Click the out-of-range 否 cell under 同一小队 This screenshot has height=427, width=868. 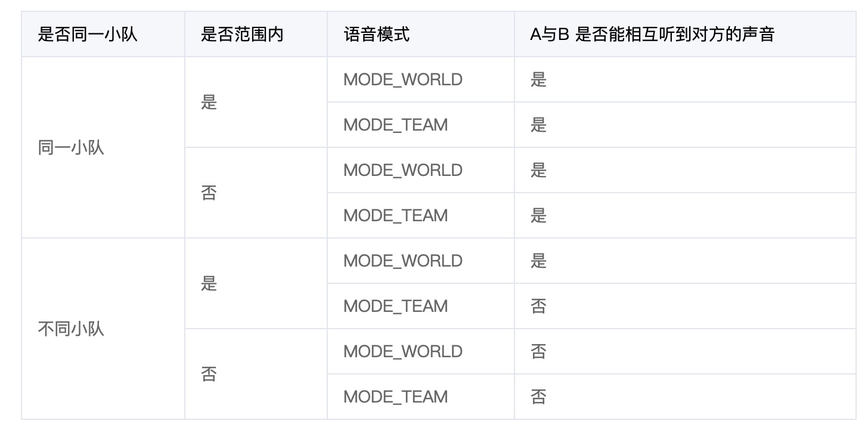tap(209, 193)
